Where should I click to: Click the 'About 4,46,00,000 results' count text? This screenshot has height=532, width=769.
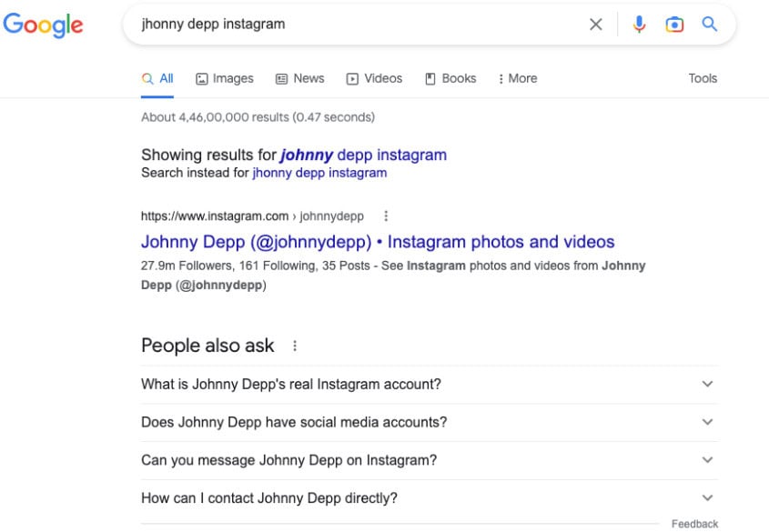(x=258, y=117)
